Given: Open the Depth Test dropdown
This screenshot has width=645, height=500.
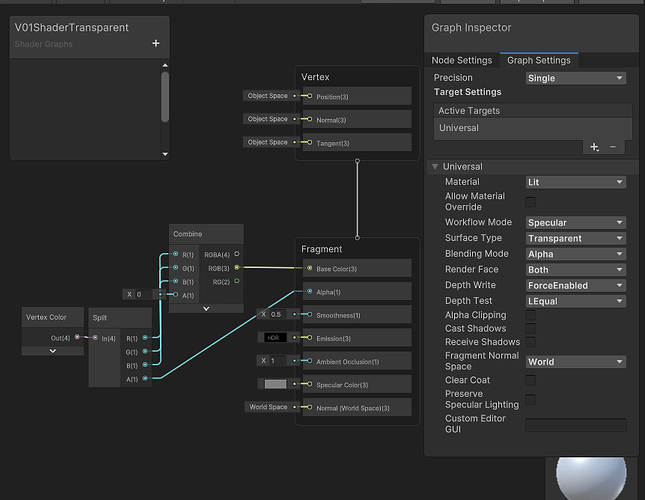Looking at the screenshot, I should tap(576, 301).
